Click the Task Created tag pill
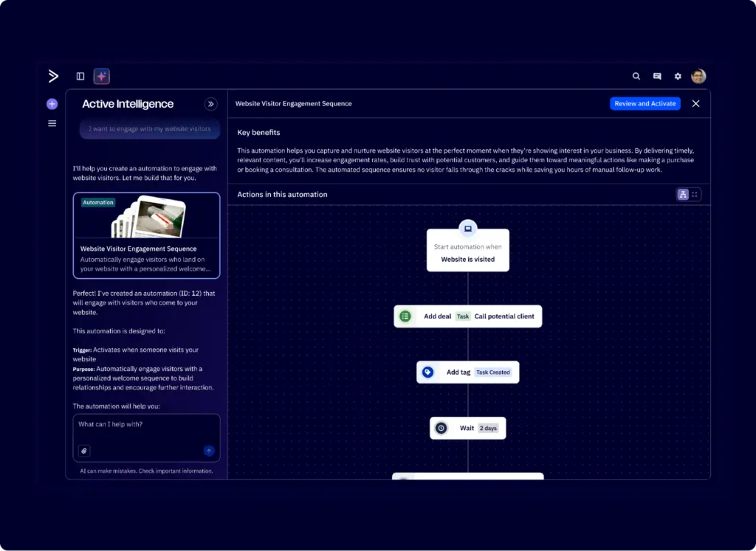The image size is (756, 551). [493, 372]
